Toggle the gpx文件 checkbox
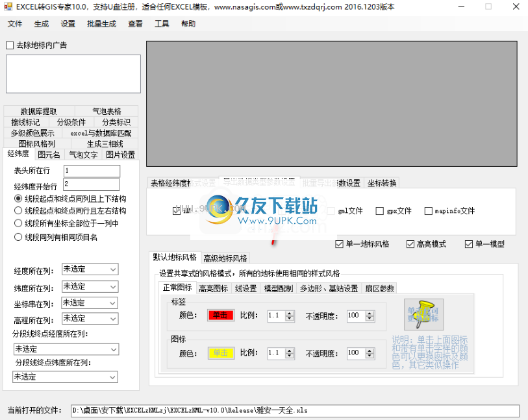 click(379, 211)
